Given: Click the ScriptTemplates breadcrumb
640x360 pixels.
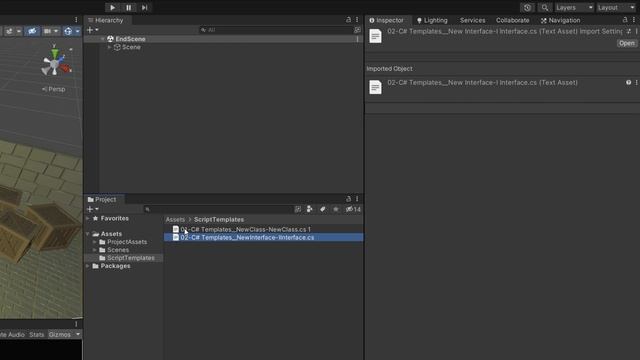Looking at the screenshot, I should coord(219,220).
